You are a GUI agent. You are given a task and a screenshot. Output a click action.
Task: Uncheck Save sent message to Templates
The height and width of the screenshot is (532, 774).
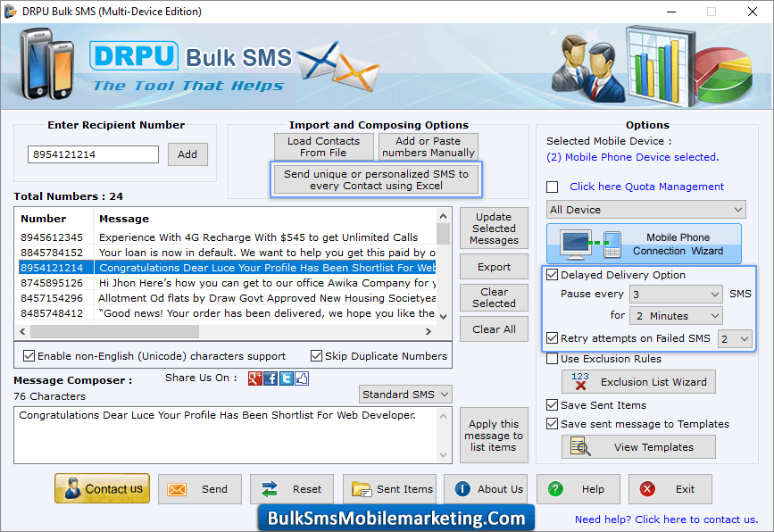(553, 424)
